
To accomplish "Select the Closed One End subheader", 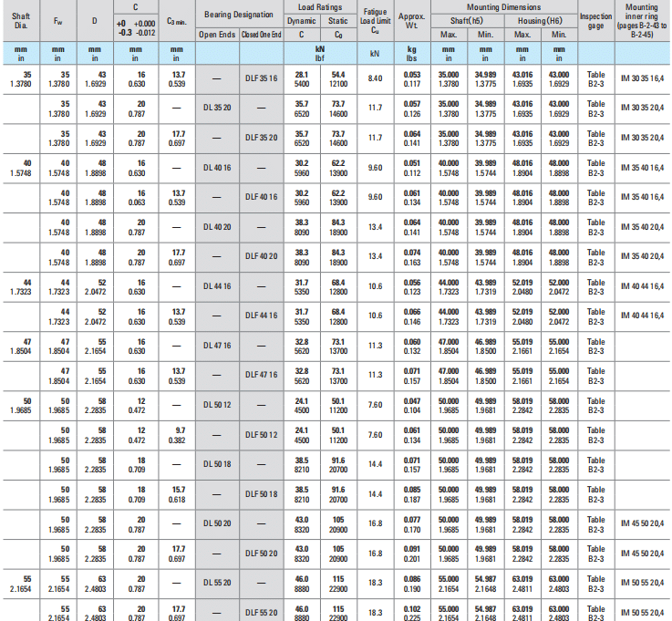I will pos(261,35).
